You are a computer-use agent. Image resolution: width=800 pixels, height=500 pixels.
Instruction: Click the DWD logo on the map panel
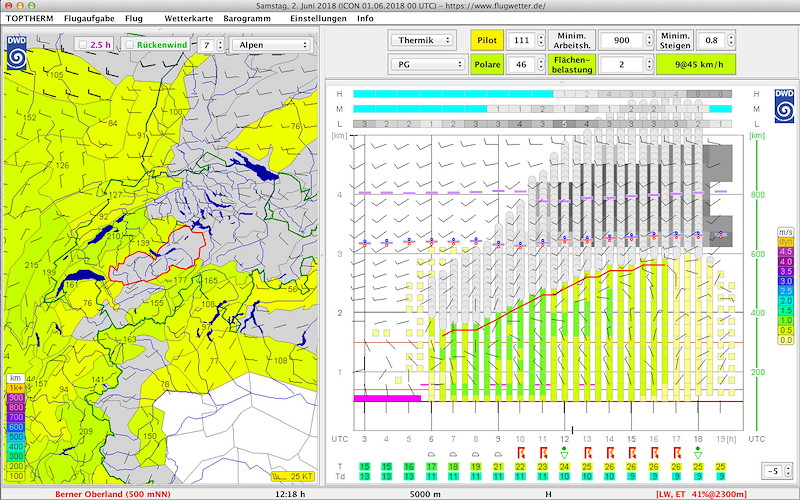pos(17,53)
